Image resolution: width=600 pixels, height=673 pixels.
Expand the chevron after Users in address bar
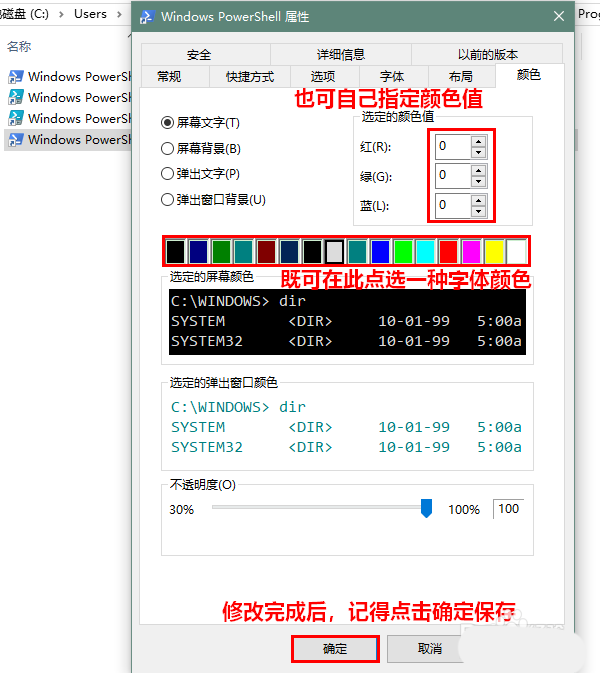(x=119, y=14)
